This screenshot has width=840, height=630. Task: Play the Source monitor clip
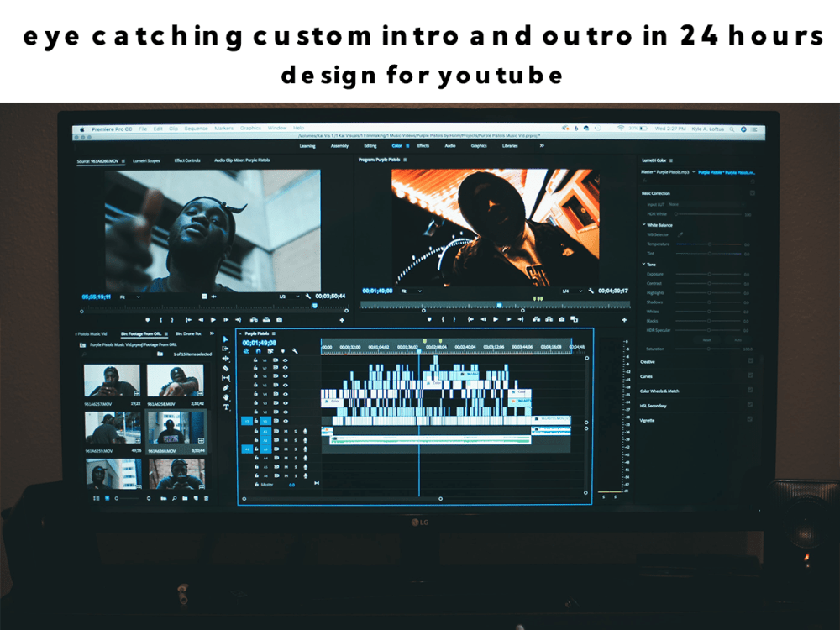tap(213, 320)
